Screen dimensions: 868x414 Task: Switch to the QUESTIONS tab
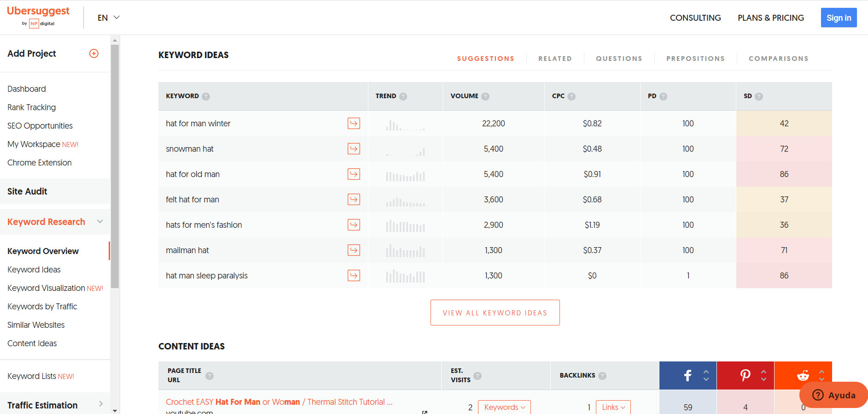point(619,59)
